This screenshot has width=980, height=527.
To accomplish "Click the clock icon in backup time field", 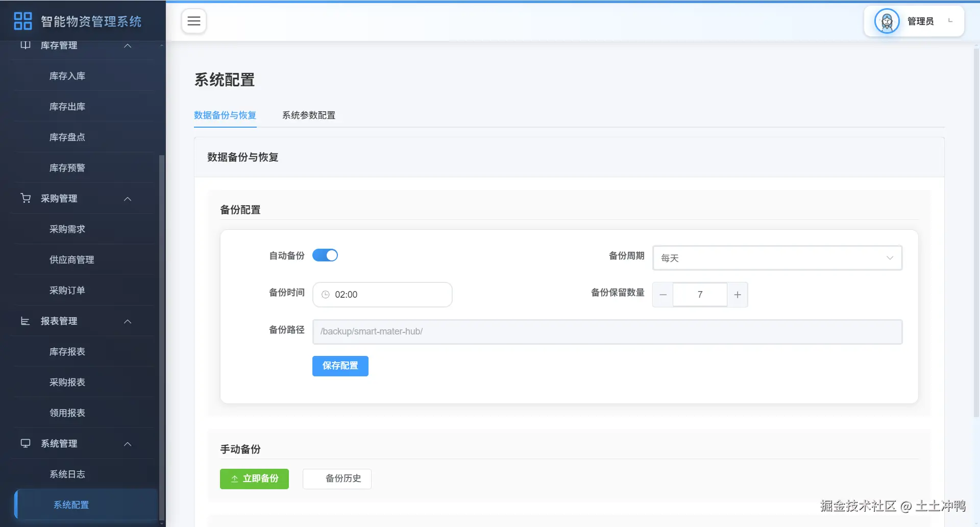I will click(x=326, y=295).
